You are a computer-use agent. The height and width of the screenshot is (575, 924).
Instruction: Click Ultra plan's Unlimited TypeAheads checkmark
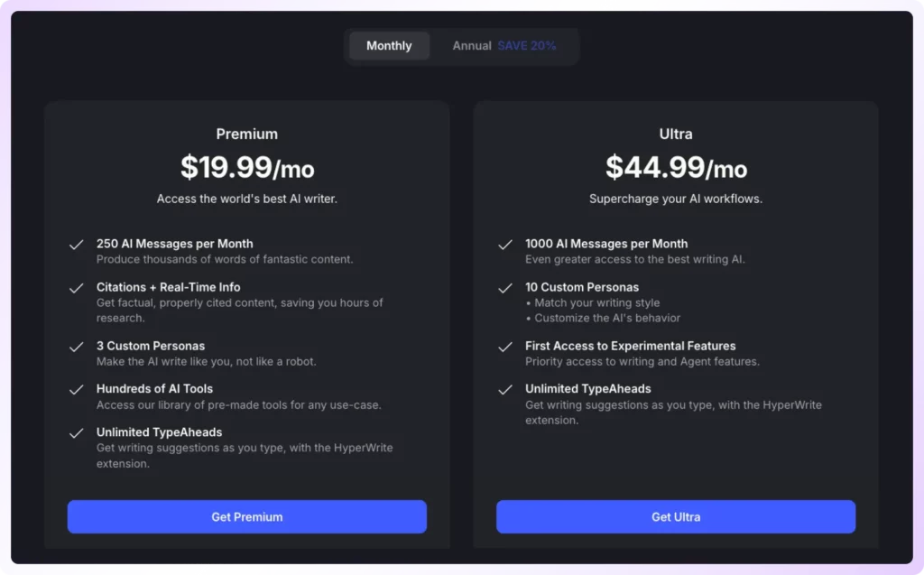click(x=505, y=390)
